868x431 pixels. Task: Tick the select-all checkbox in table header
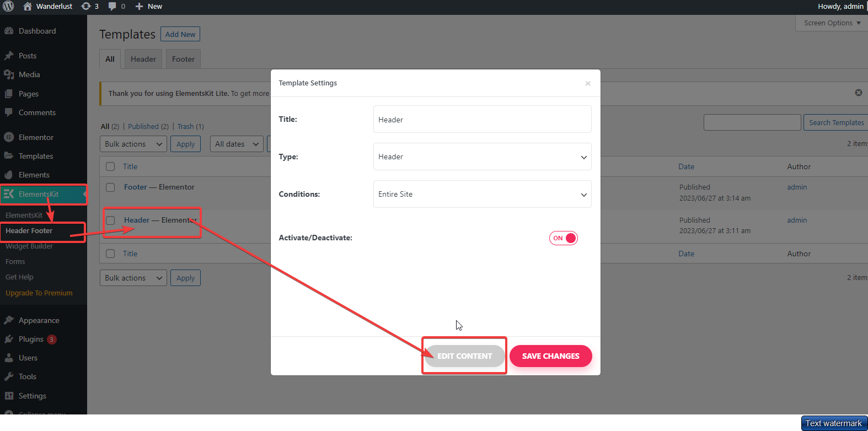click(110, 166)
